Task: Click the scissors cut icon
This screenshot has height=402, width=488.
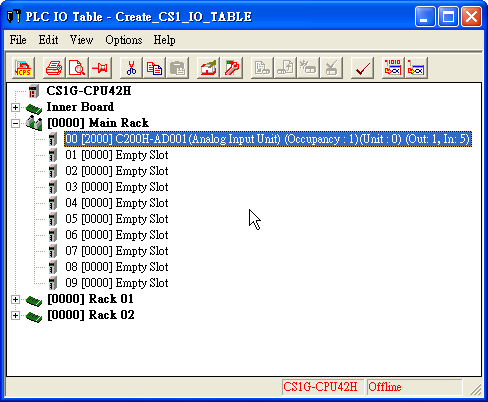Action: [131, 68]
